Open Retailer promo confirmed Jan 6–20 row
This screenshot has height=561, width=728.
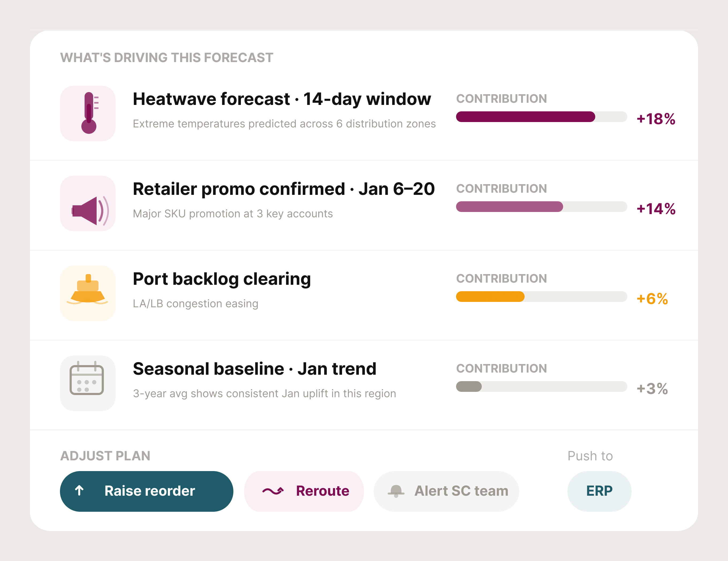pyautogui.click(x=283, y=189)
